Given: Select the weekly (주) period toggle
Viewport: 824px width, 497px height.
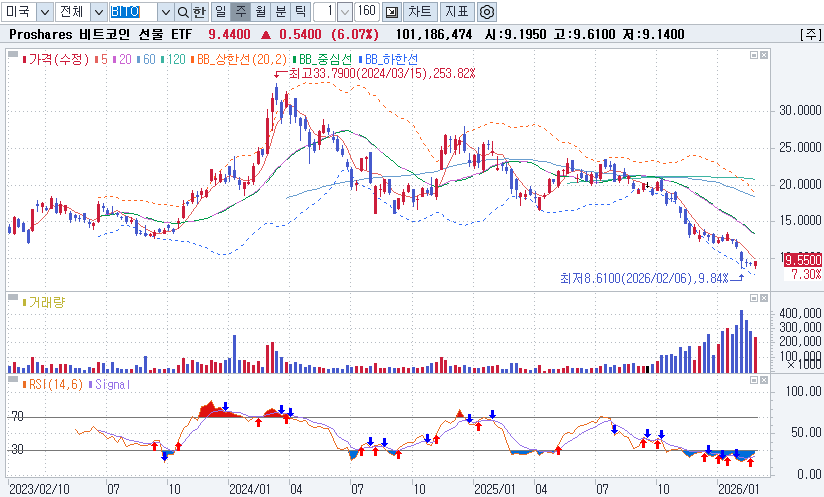Looking at the screenshot, I should click(240, 12).
